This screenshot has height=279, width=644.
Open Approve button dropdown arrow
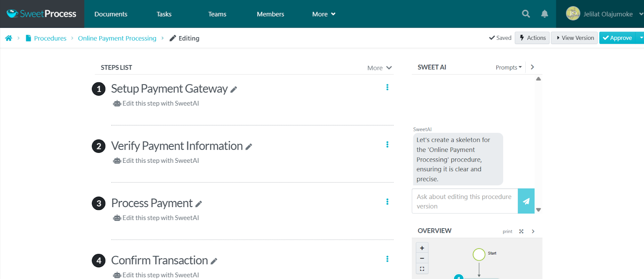tap(641, 38)
